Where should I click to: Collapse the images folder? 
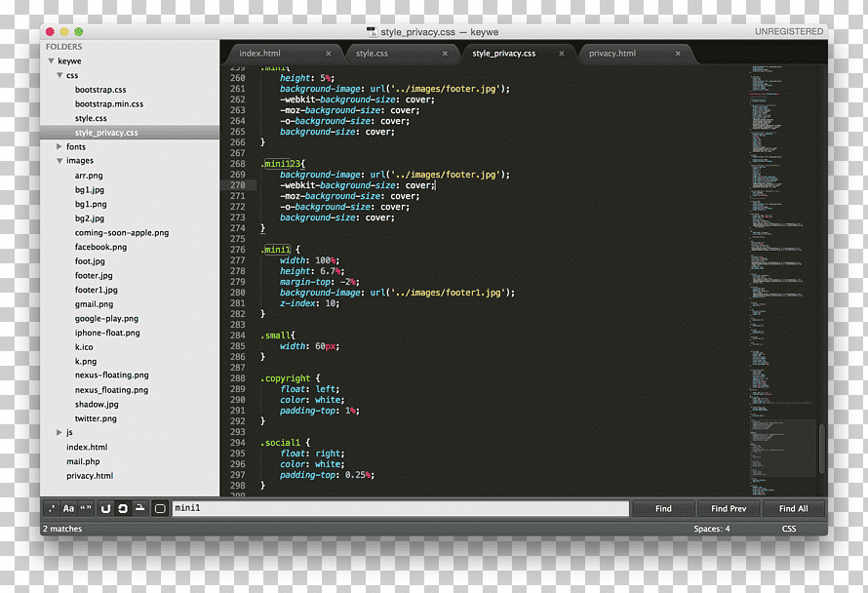click(59, 161)
